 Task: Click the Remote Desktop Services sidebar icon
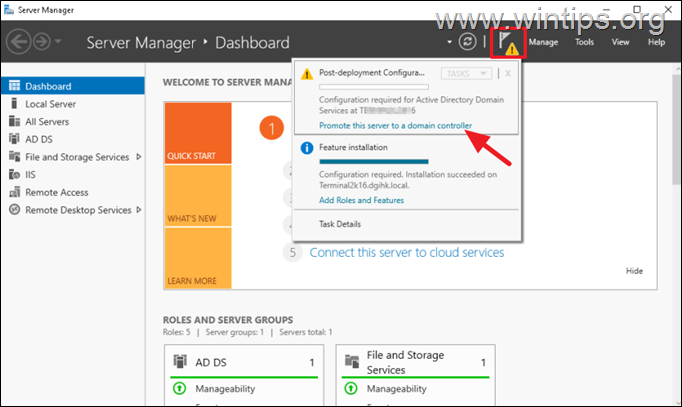click(x=14, y=210)
